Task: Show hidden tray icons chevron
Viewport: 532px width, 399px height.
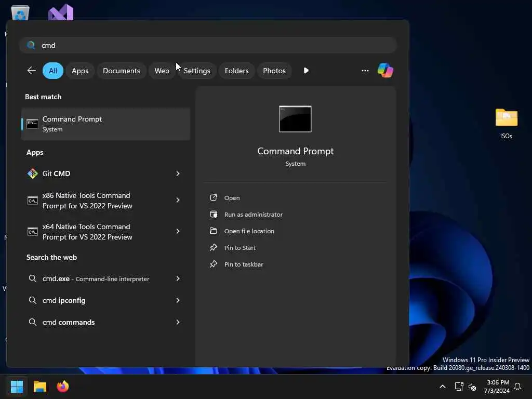Action: [443, 387]
